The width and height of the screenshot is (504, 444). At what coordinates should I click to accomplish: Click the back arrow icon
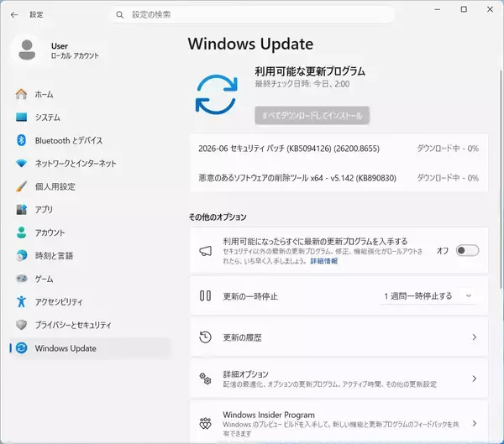[x=14, y=15]
